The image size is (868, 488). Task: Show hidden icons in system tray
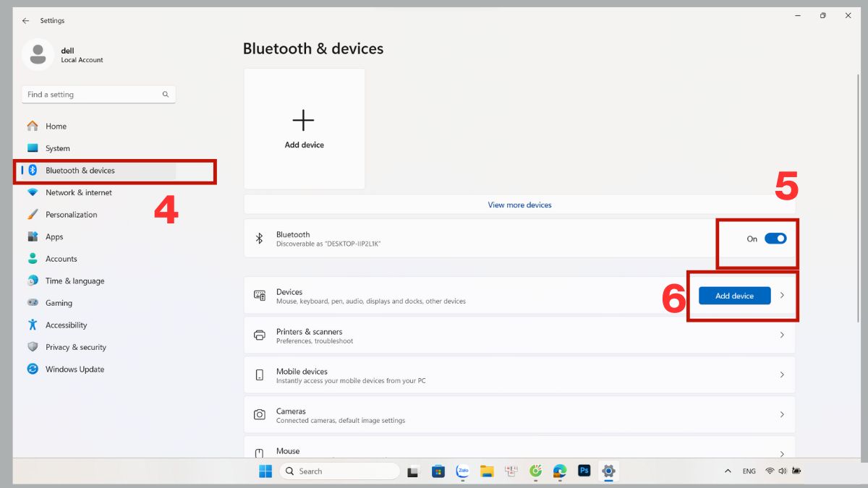728,471
